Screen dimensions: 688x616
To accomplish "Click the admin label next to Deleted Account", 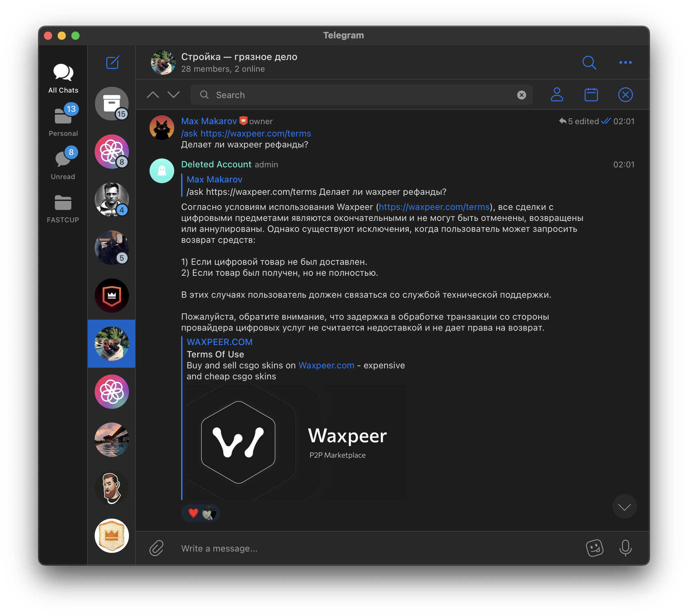I will pos(266,164).
